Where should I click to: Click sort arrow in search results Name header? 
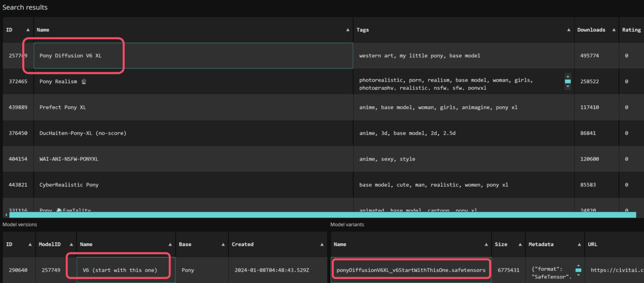point(348,30)
